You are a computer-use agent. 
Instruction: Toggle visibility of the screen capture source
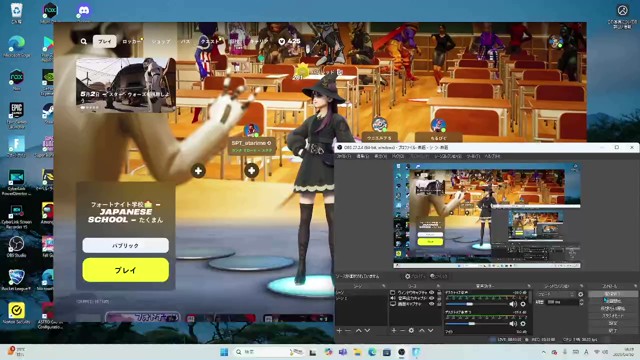coord(431,304)
